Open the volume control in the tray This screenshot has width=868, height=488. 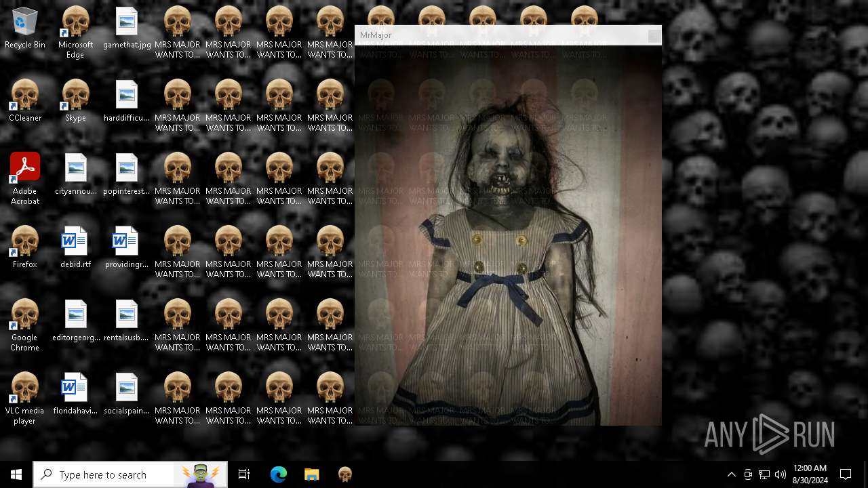(x=781, y=474)
